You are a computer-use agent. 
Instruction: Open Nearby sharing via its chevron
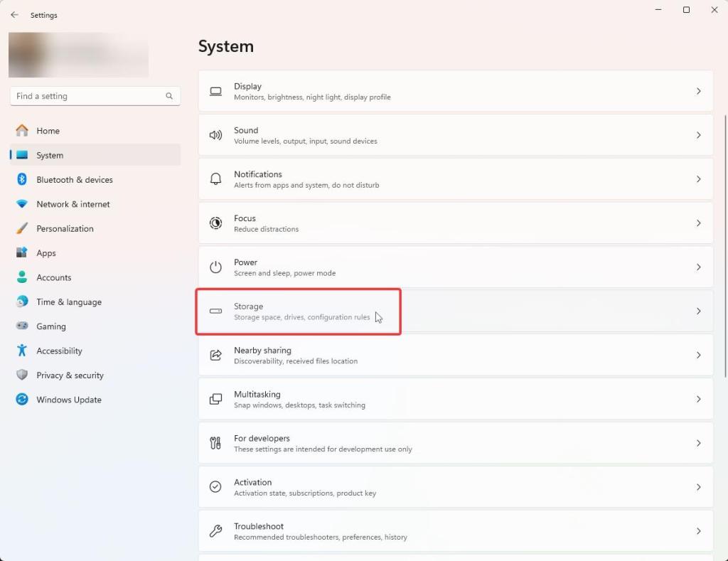coord(698,356)
